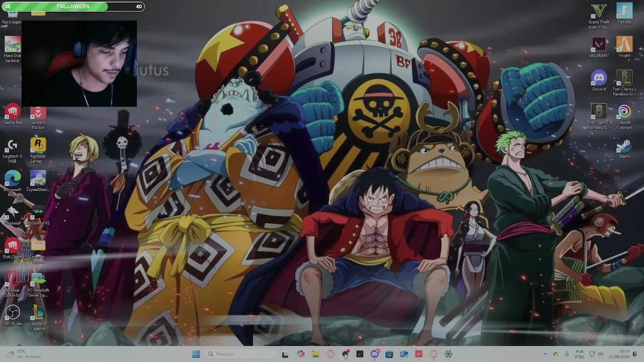The height and width of the screenshot is (362, 644).
Task: Open Outlook in the taskbar
Action: pos(404,354)
